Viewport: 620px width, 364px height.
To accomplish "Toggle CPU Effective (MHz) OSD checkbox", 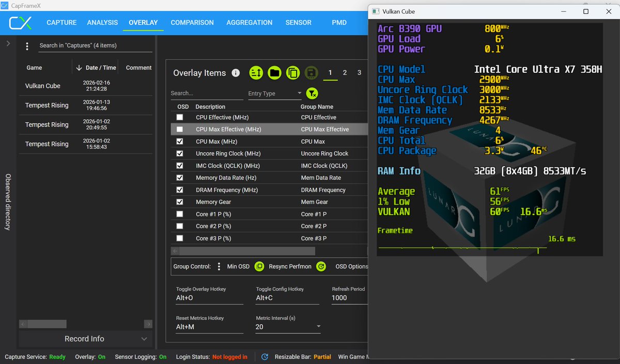I will [x=180, y=117].
